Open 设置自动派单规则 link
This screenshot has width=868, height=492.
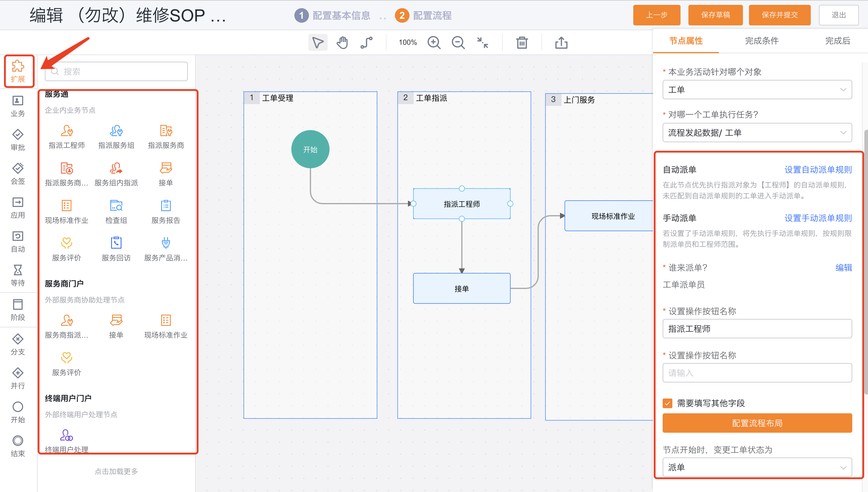(x=818, y=170)
